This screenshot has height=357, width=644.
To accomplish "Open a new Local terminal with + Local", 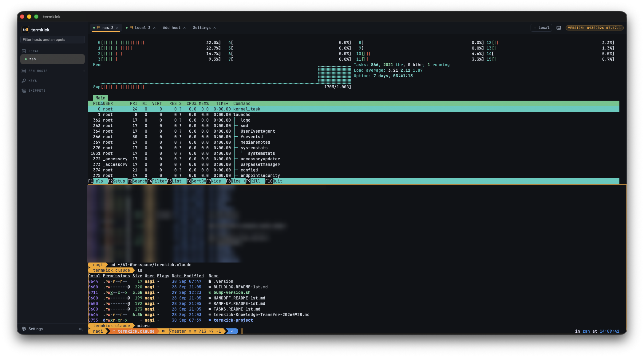I will coord(541,28).
